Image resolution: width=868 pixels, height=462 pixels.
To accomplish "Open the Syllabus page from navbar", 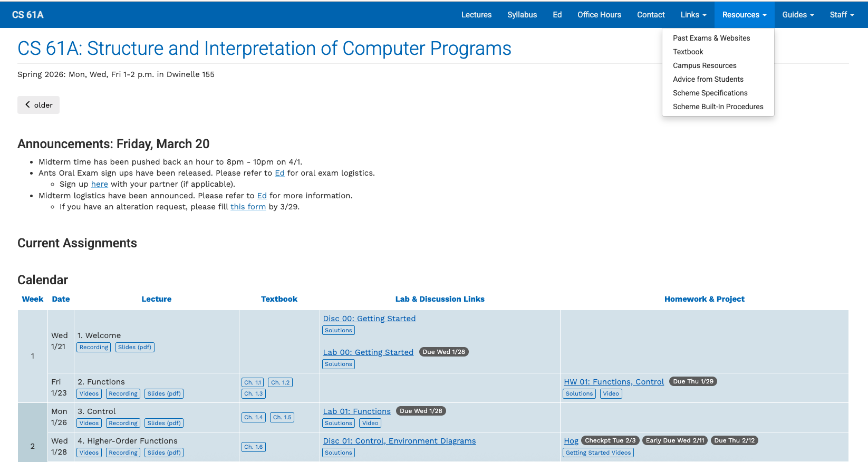I will [x=522, y=15].
